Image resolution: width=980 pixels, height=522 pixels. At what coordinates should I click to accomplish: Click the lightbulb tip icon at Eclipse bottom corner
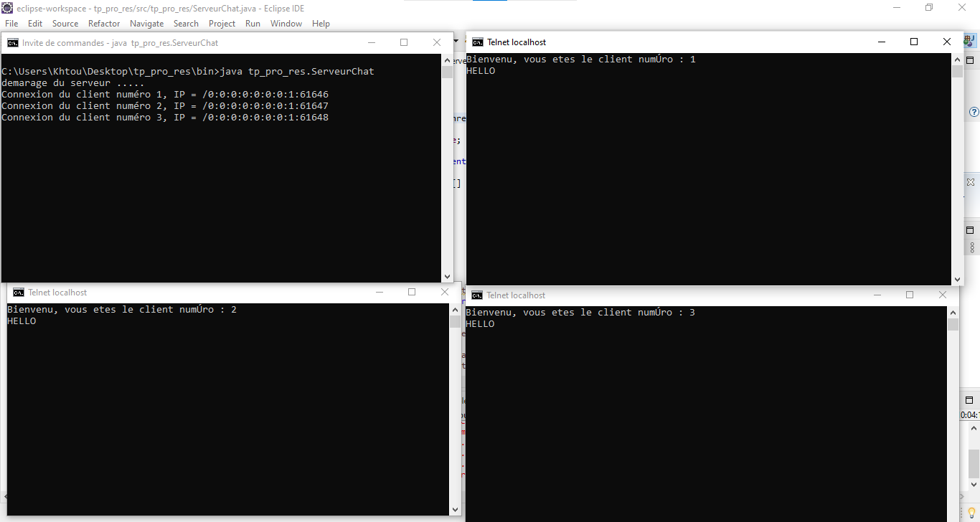pos(972,512)
